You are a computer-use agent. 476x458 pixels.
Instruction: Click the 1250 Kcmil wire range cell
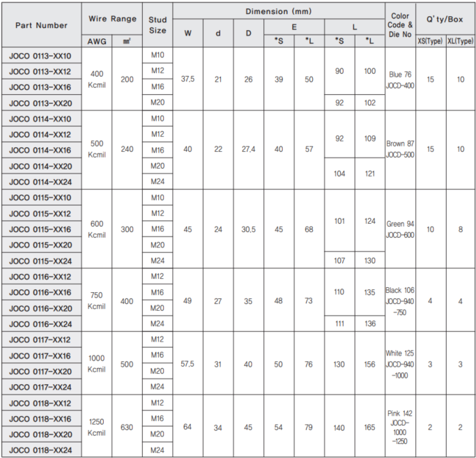[97, 427]
